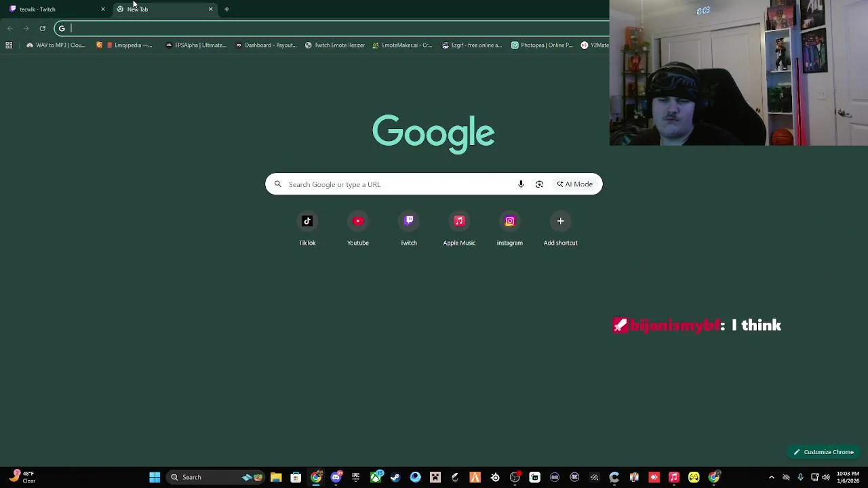Click Add shortcut tile

560,229
